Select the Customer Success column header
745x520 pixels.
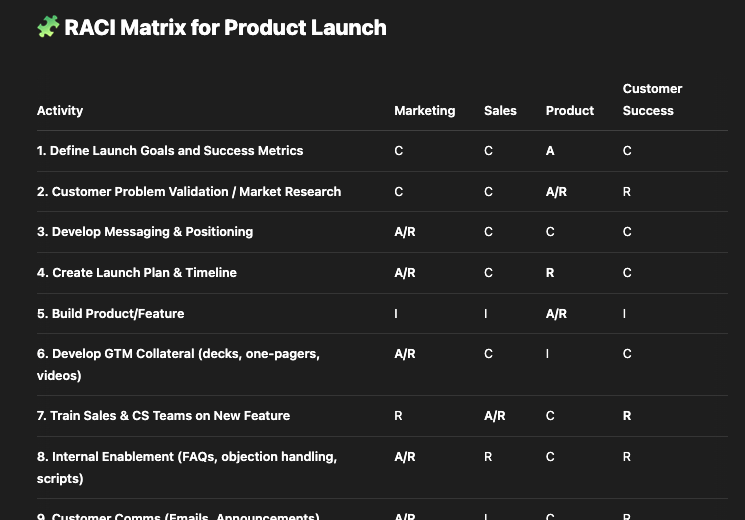pos(652,100)
